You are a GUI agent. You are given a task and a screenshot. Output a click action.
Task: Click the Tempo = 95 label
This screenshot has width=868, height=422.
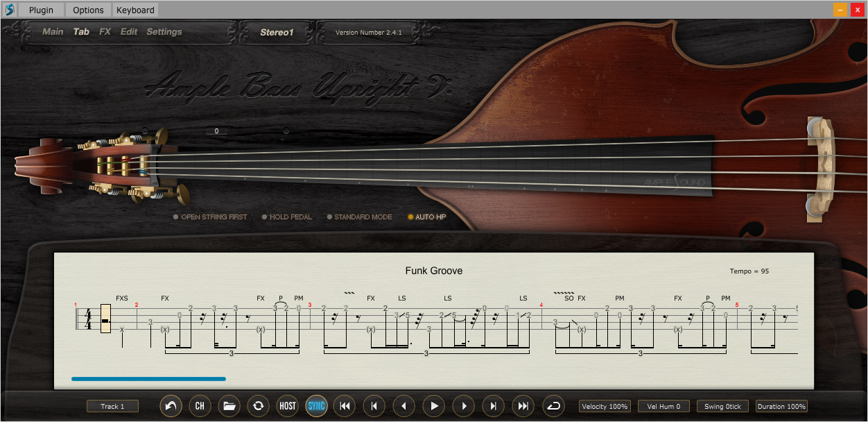tap(749, 271)
